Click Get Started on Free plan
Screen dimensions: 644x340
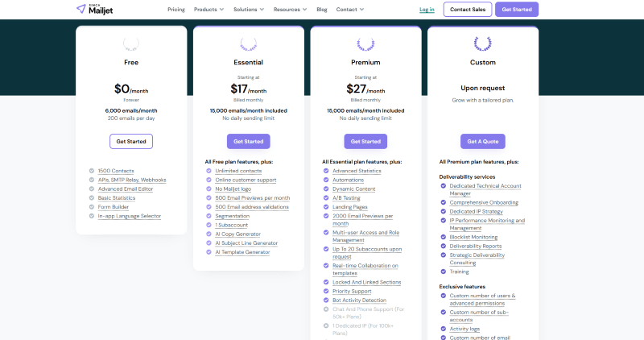coord(131,142)
